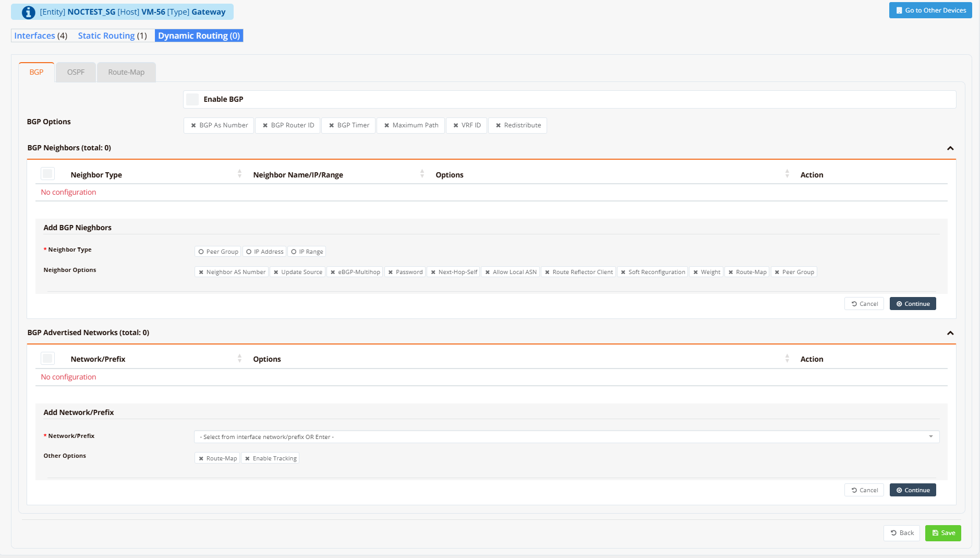Select the IP Range neighbor type
This screenshot has height=558, width=980.
coord(307,252)
